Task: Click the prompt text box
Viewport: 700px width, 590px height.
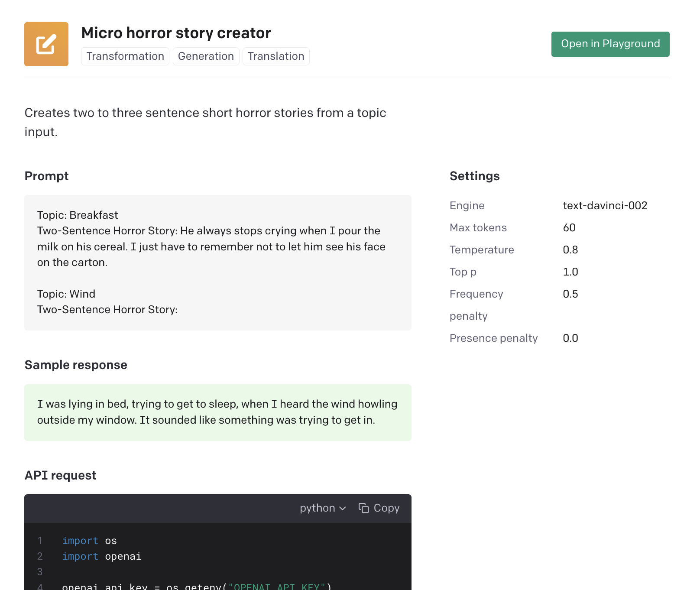Action: point(218,263)
